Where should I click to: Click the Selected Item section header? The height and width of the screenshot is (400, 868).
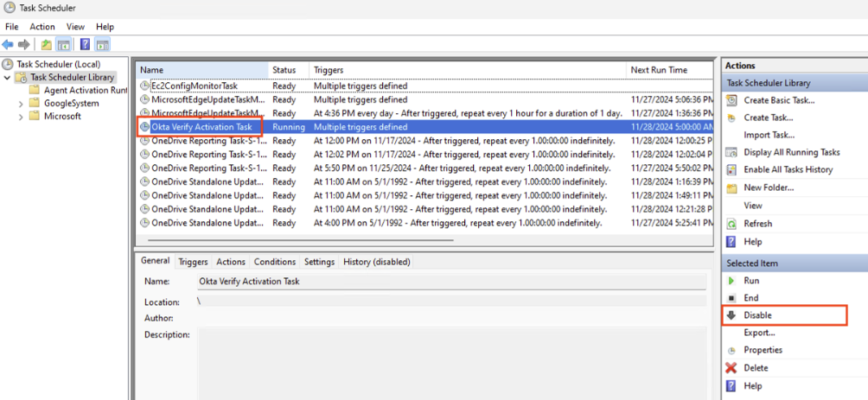coord(795,263)
